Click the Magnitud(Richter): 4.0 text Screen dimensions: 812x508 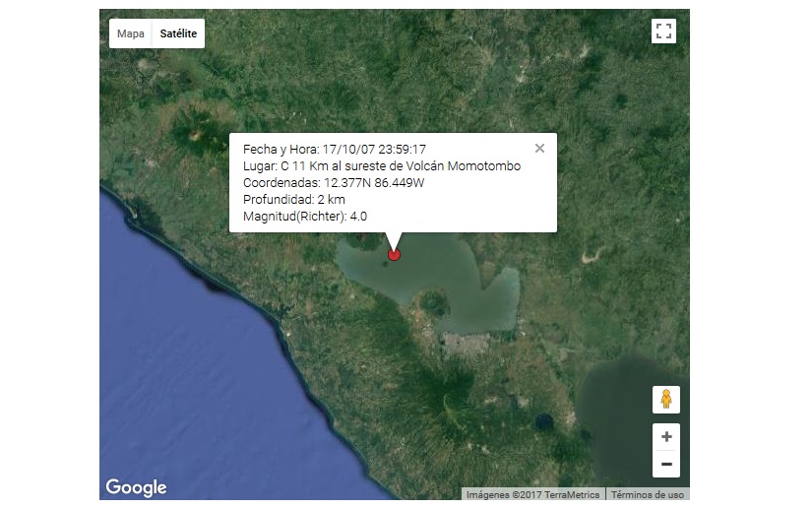[x=304, y=216]
